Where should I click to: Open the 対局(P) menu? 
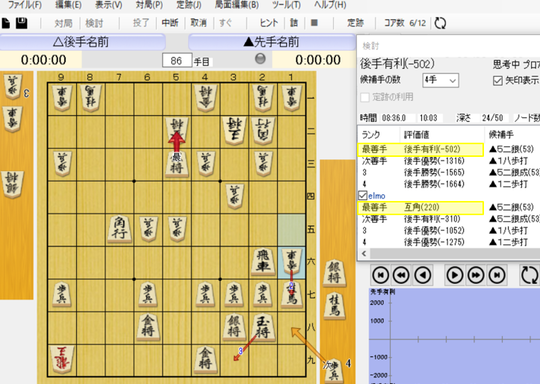point(149,5)
